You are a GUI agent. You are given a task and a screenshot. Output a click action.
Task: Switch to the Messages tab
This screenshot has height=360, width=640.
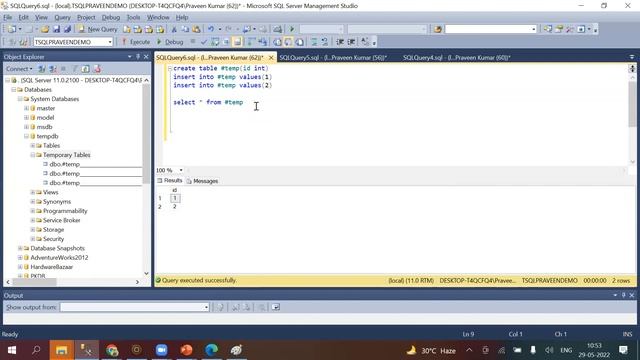202,181
